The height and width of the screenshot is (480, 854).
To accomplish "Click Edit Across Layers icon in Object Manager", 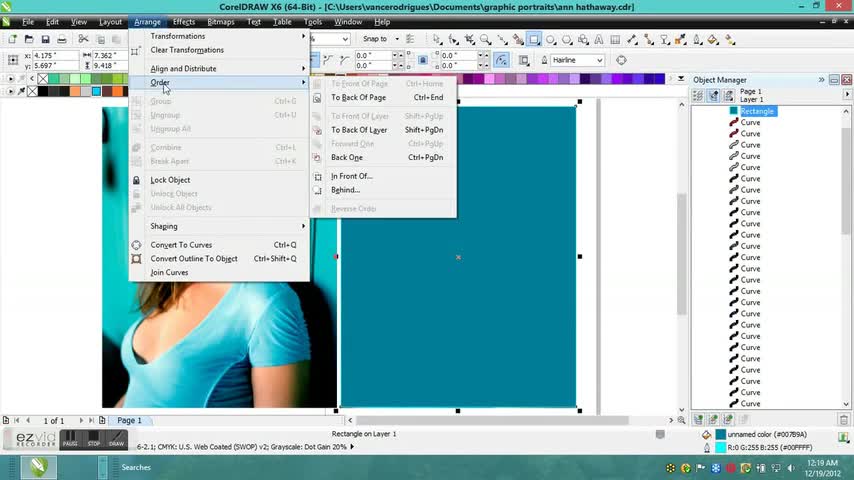I will (714, 96).
